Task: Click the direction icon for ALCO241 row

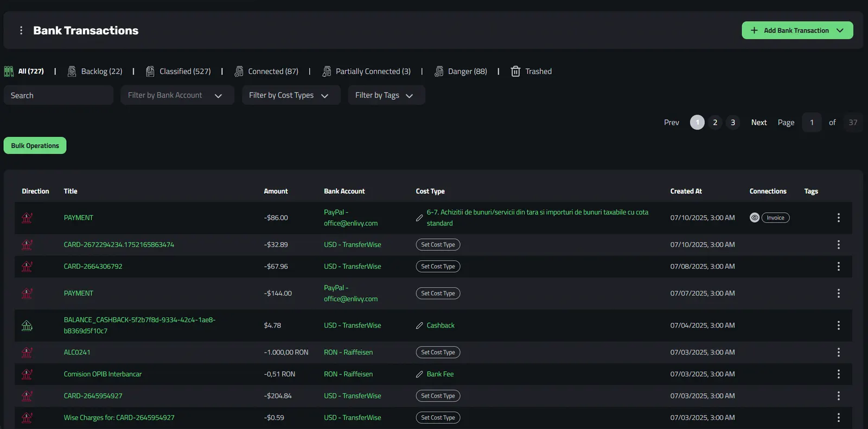Action: click(27, 352)
